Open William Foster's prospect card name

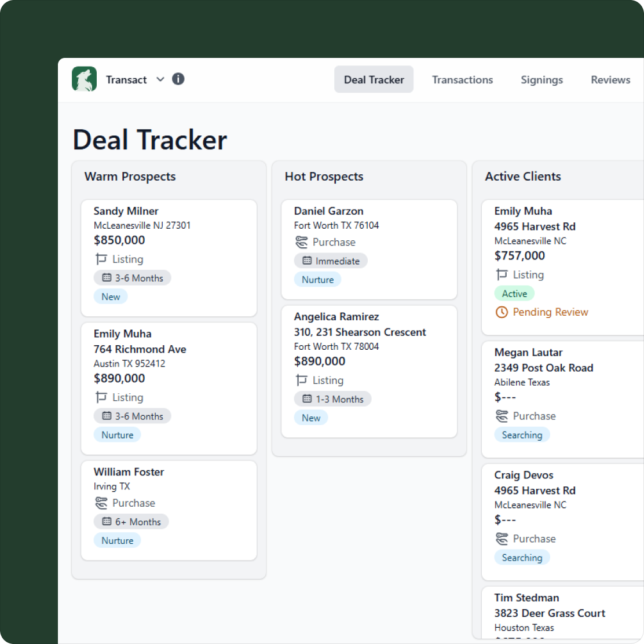click(x=129, y=472)
